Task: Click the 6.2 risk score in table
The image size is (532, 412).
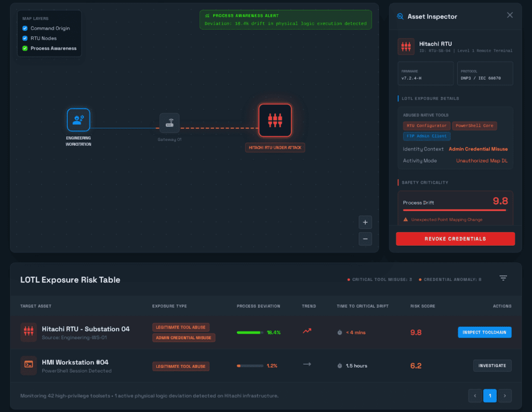Action: tap(416, 366)
